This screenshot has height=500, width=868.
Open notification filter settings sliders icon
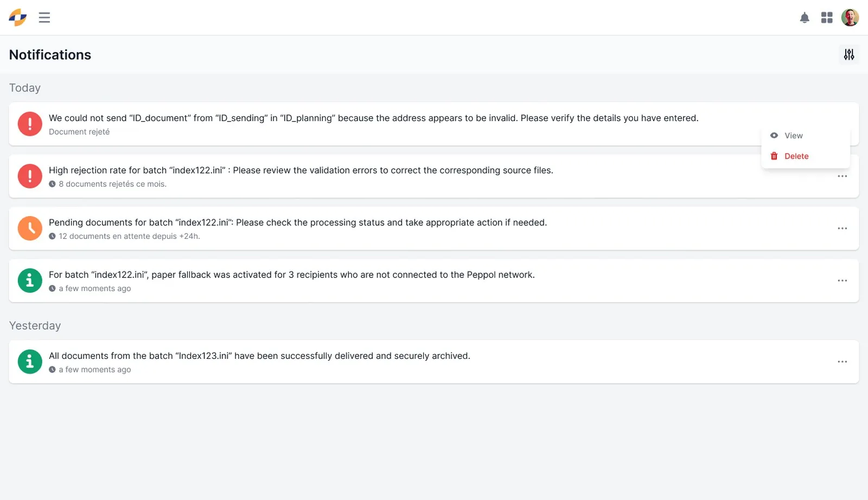click(x=849, y=54)
